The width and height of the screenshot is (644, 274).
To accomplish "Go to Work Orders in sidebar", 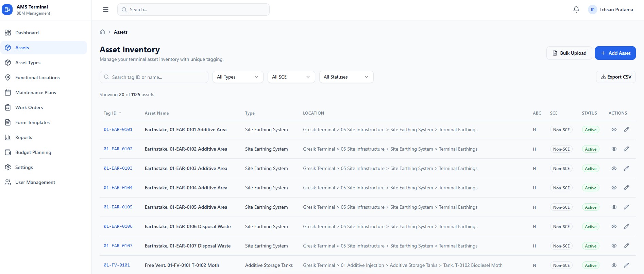I will (x=29, y=107).
